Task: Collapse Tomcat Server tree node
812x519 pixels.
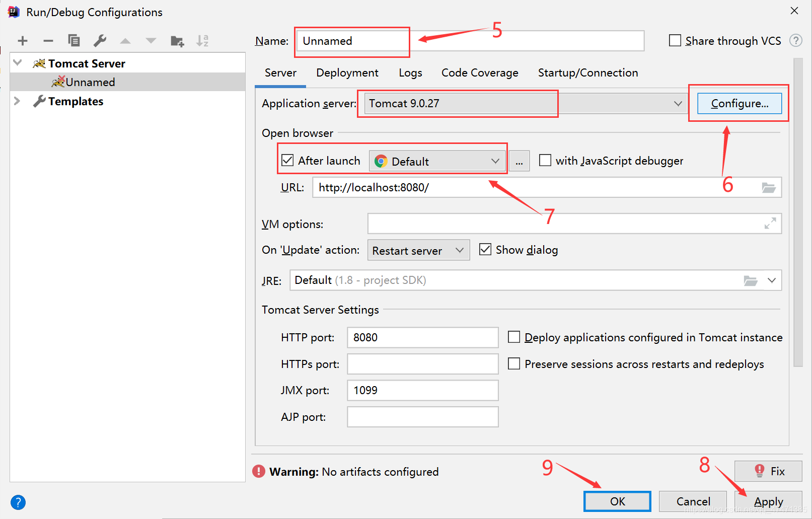Action: pyautogui.click(x=18, y=63)
